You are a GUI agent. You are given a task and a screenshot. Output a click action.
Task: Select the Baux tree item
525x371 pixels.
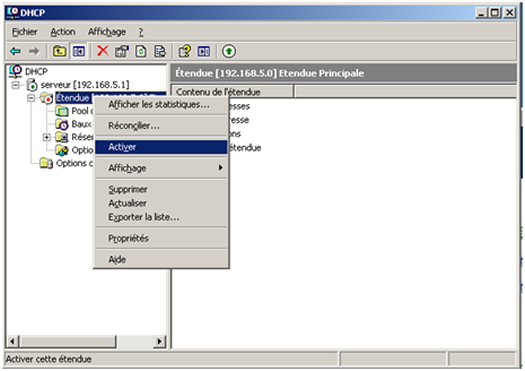pos(81,124)
